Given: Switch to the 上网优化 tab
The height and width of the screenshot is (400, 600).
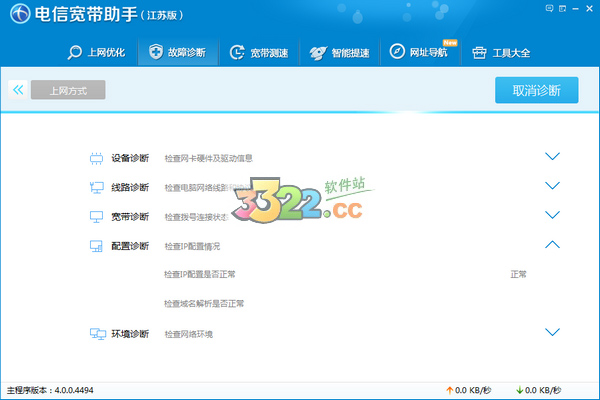Looking at the screenshot, I should coord(96,52).
